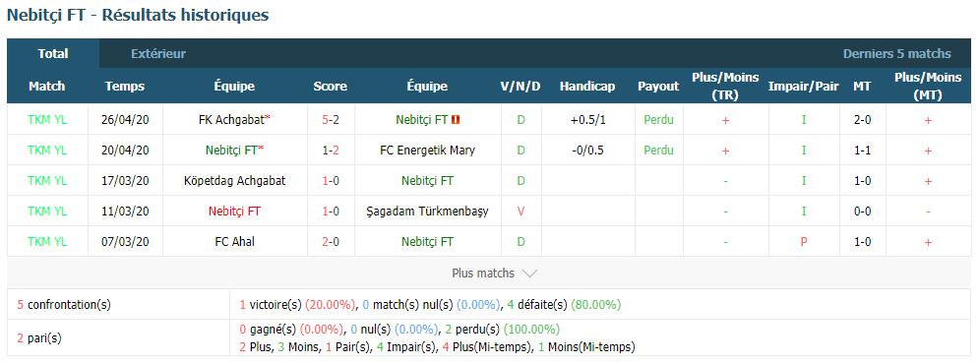Switch to the Total tab
Screen dimensions: 980x364
click(53, 54)
